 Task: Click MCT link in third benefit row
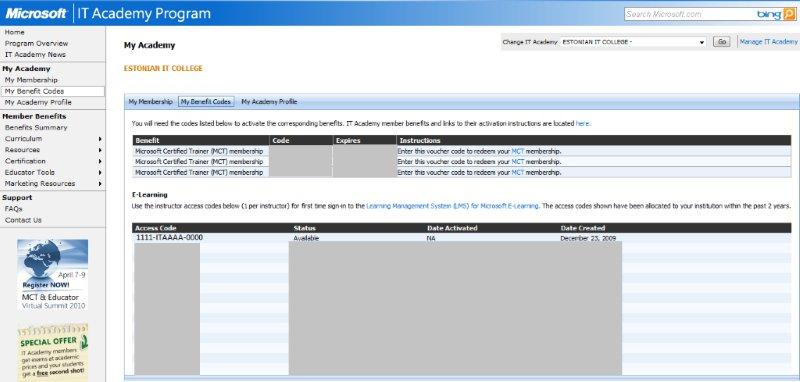coord(517,172)
